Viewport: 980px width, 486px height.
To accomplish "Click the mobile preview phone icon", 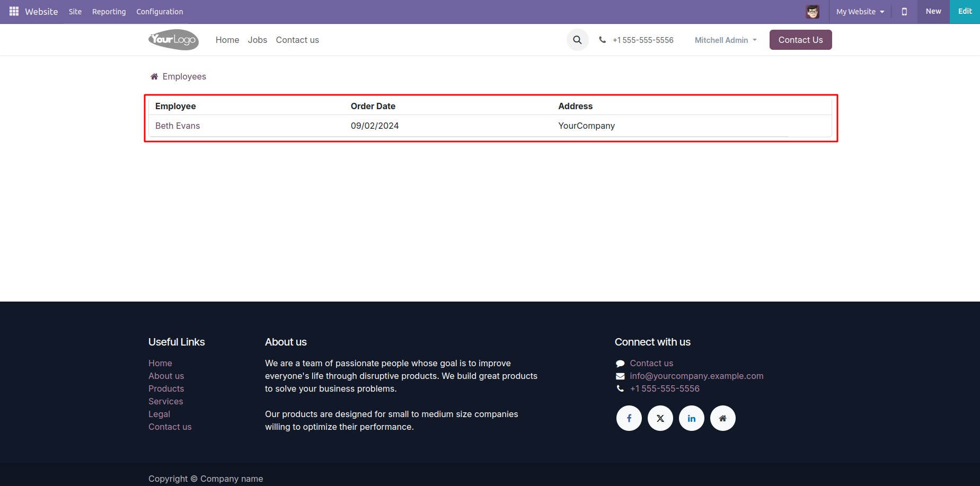I will click(x=904, y=12).
